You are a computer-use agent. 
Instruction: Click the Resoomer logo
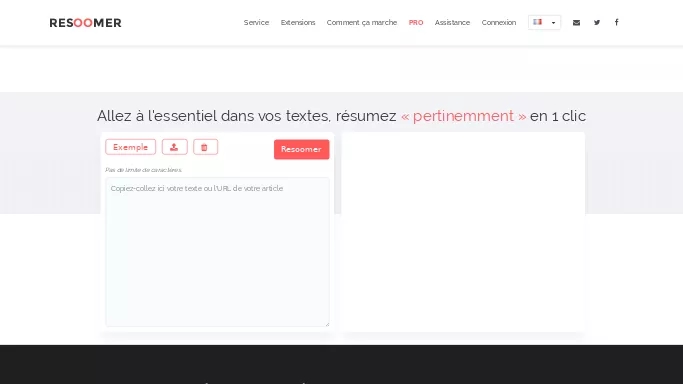coord(85,23)
